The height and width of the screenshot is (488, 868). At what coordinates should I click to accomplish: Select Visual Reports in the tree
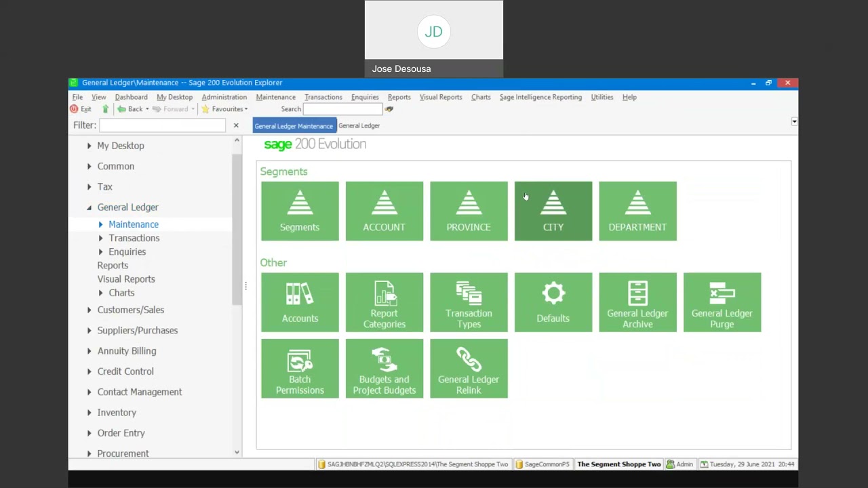126,279
